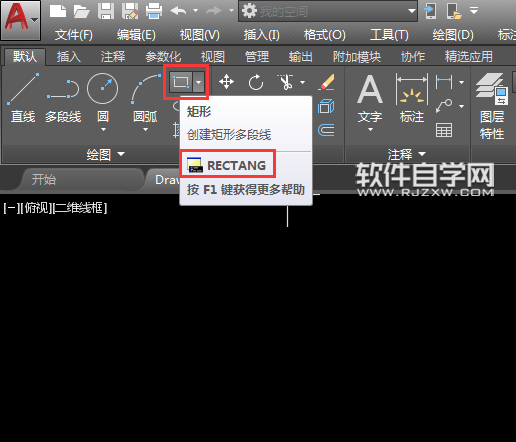
Task: Click the Dimension tool icon
Action: [x=412, y=99]
